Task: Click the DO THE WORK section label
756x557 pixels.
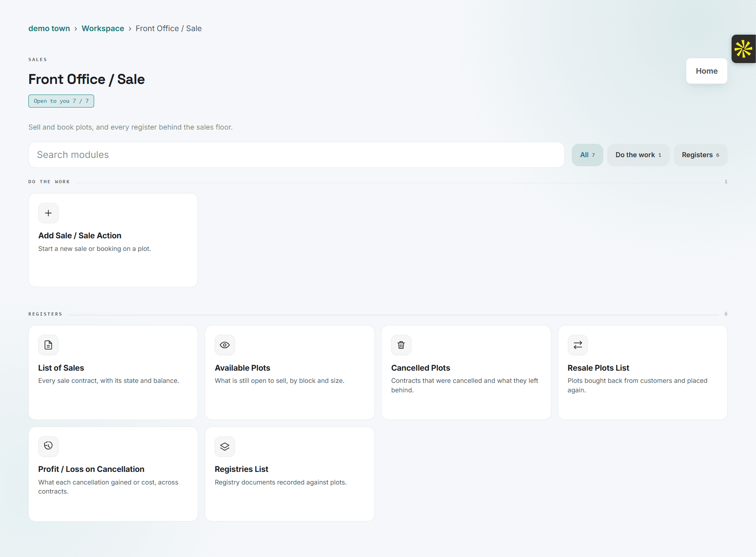Action: pos(49,182)
